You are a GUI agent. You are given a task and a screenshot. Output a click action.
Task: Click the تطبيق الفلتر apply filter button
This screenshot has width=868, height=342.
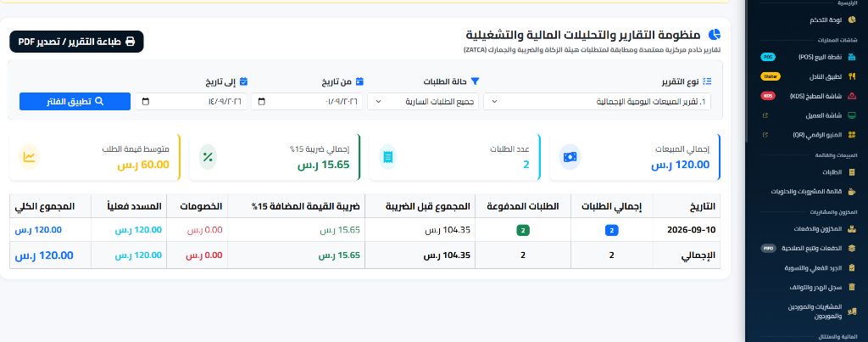point(75,102)
